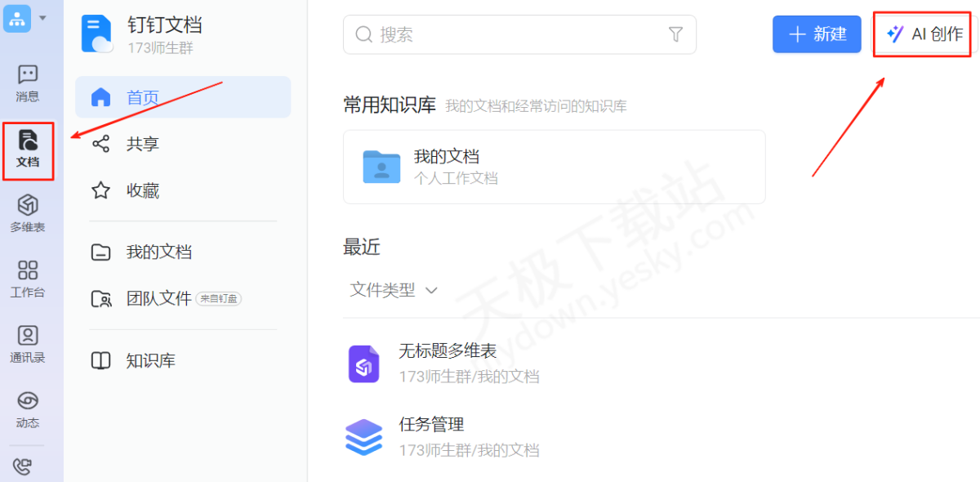Open the 工作台 workbench icon
The image size is (980, 482).
tap(28, 279)
